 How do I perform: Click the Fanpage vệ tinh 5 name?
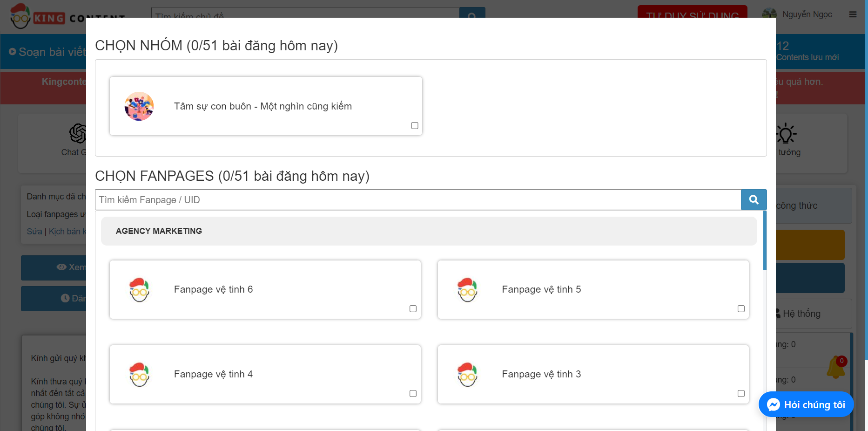click(x=541, y=289)
